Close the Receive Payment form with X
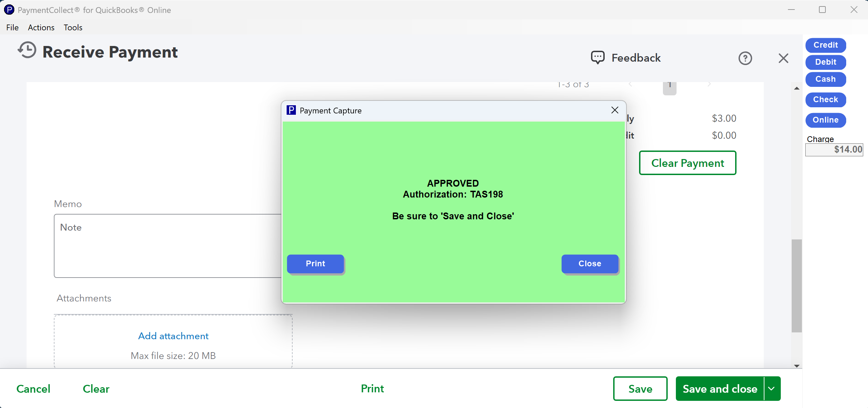 (x=783, y=58)
